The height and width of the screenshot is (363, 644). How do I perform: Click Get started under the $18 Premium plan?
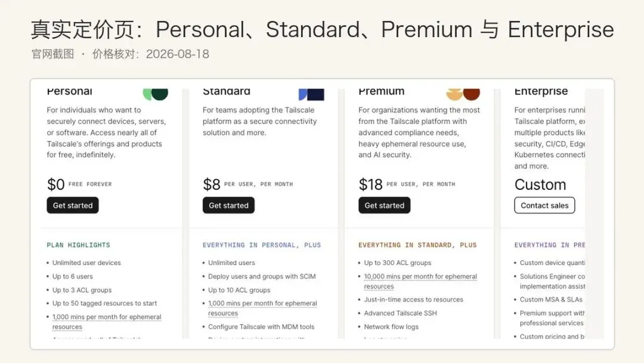pos(385,205)
